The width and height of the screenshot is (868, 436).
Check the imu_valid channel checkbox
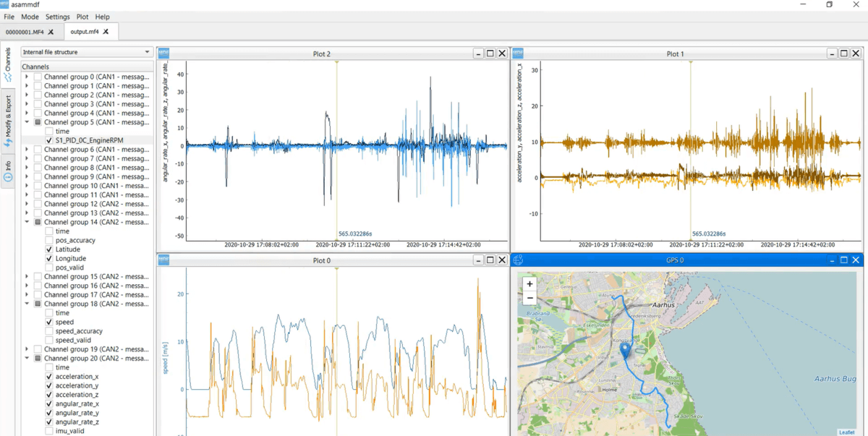49,431
